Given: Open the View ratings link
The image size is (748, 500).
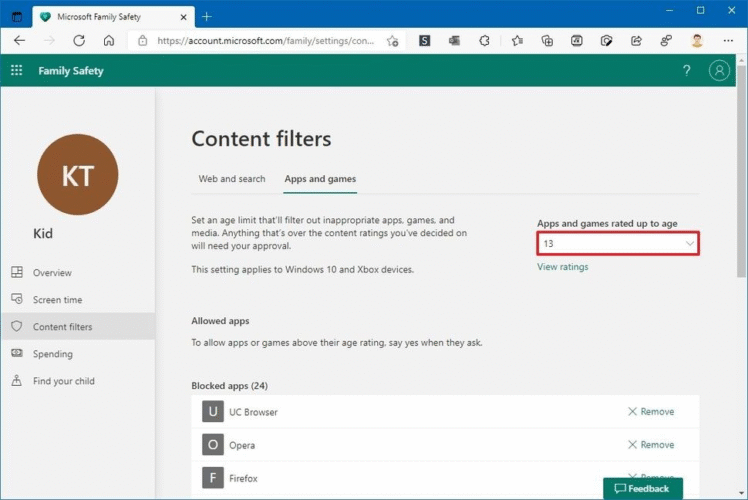Looking at the screenshot, I should 562,267.
